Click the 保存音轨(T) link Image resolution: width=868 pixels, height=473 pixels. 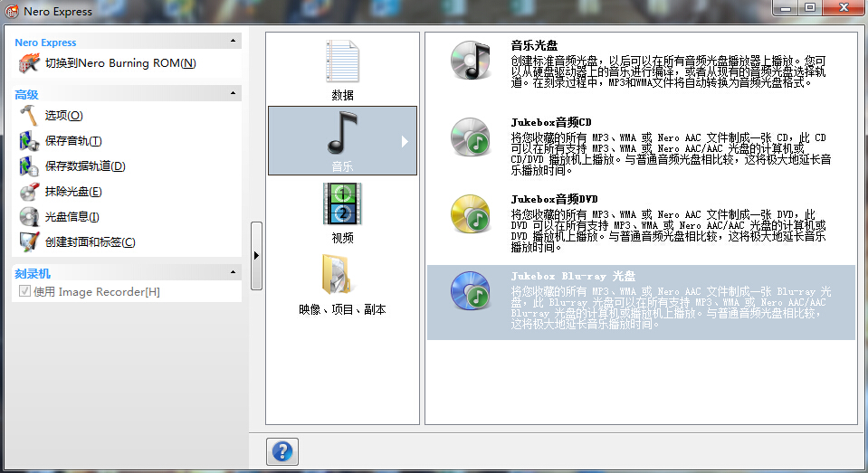click(x=73, y=140)
